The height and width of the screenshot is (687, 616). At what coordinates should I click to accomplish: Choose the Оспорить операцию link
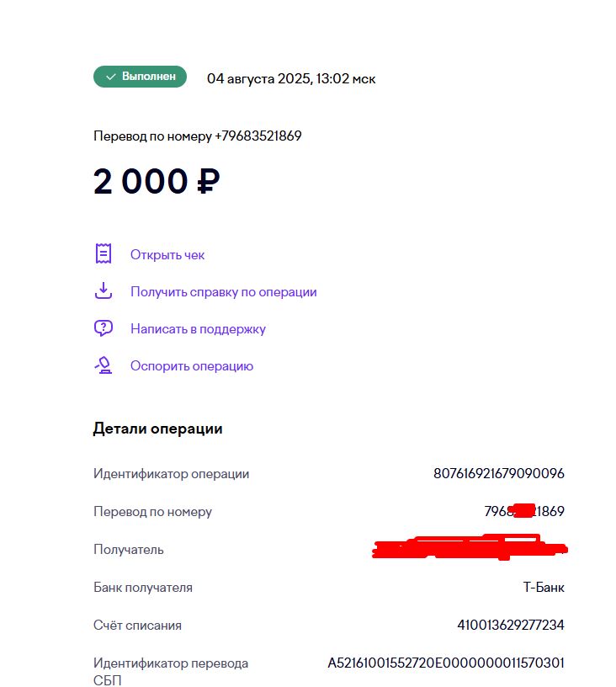tap(192, 365)
